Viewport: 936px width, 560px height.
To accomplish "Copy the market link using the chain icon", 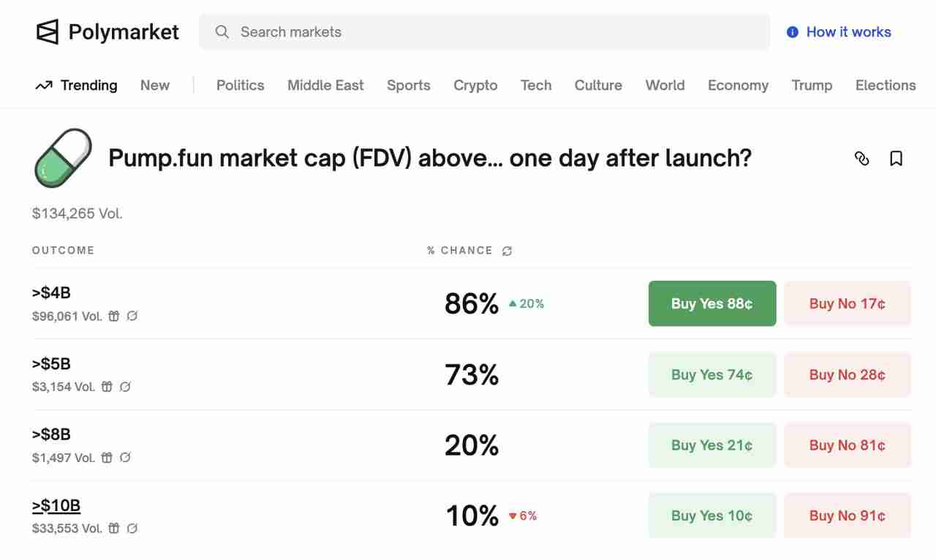I will (x=862, y=158).
